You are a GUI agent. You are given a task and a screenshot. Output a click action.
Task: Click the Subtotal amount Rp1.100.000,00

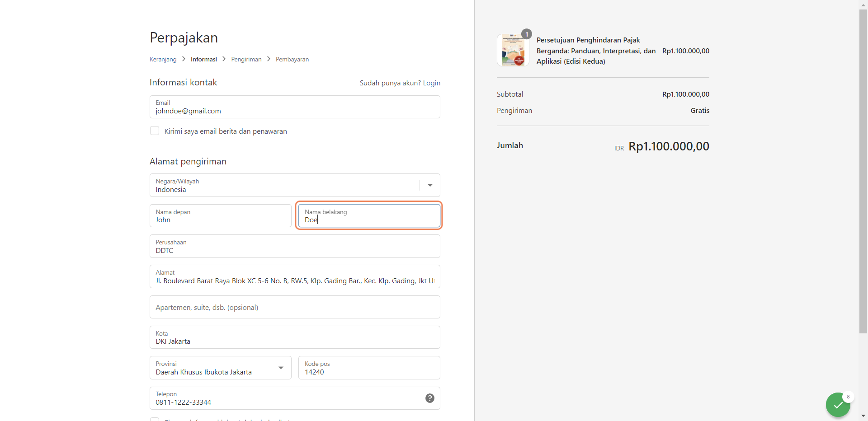point(685,94)
